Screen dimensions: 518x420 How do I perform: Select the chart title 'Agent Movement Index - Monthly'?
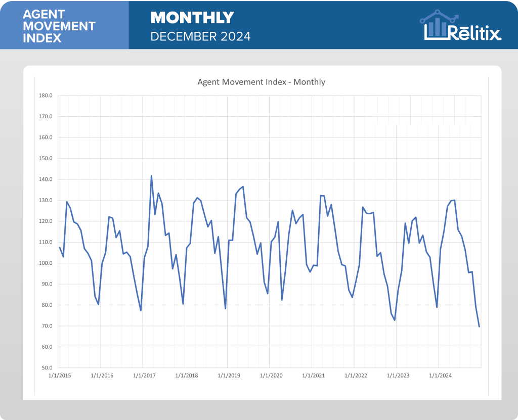click(x=261, y=82)
